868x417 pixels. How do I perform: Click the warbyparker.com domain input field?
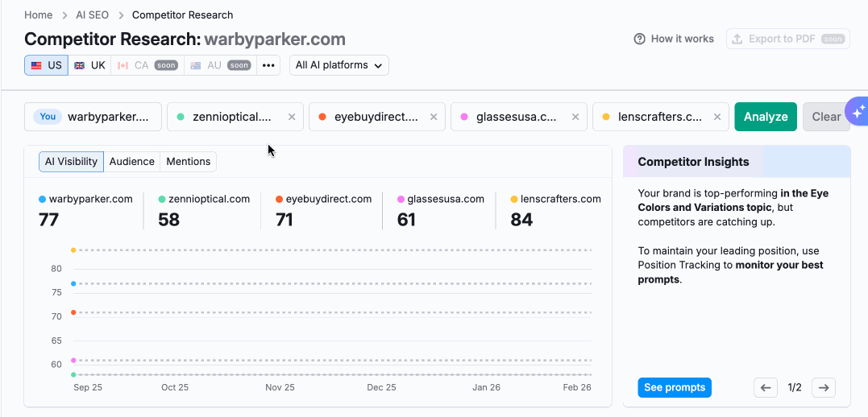tap(108, 117)
